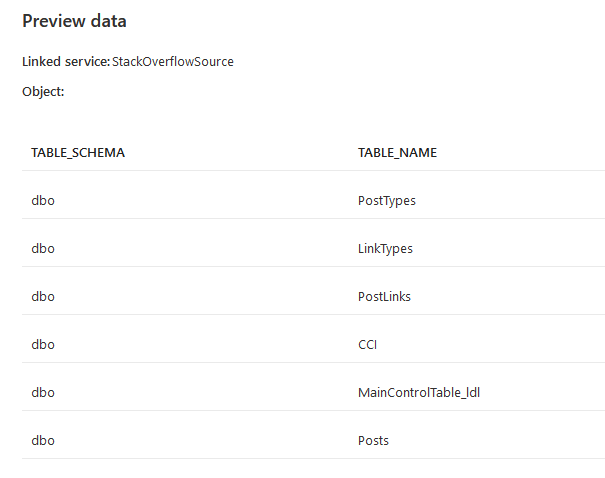Select the LinkTypes table name cell
This screenshot has width=605, height=478.
click(x=385, y=248)
